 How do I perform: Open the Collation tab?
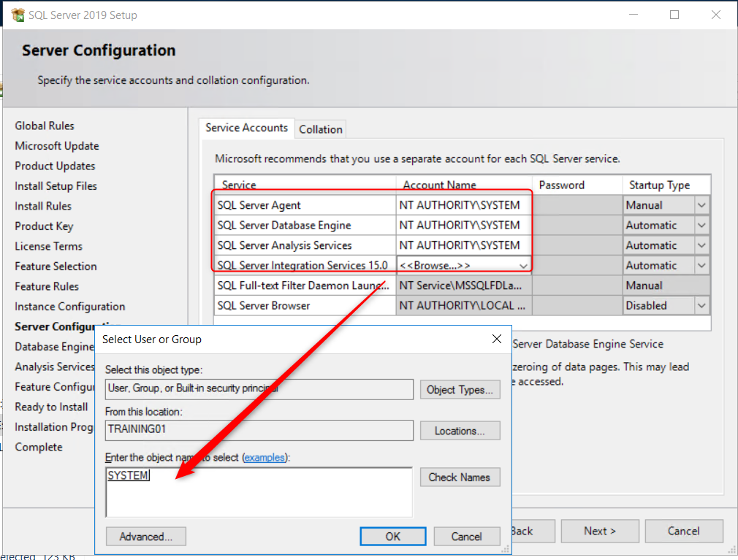point(321,129)
